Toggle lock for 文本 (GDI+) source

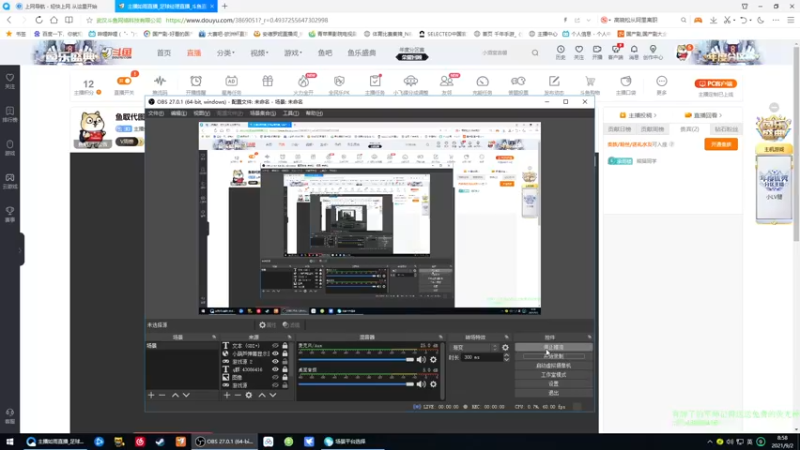pyautogui.click(x=285, y=346)
